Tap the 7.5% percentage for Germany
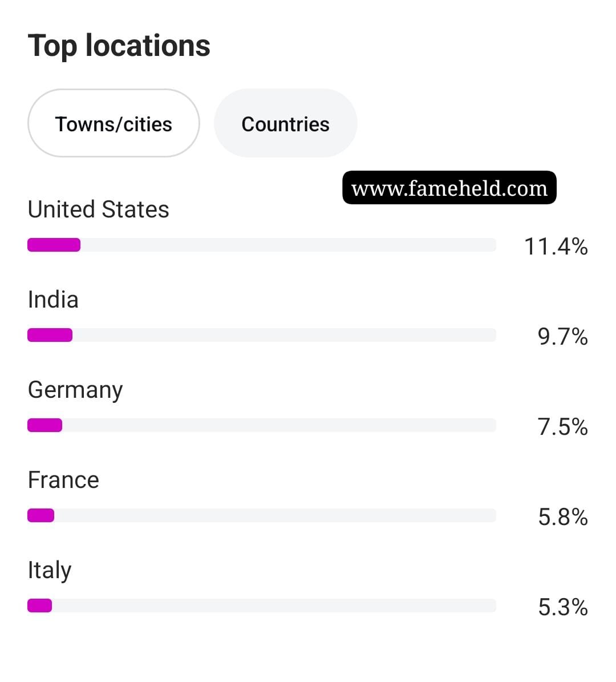The width and height of the screenshot is (616, 682). click(x=562, y=427)
